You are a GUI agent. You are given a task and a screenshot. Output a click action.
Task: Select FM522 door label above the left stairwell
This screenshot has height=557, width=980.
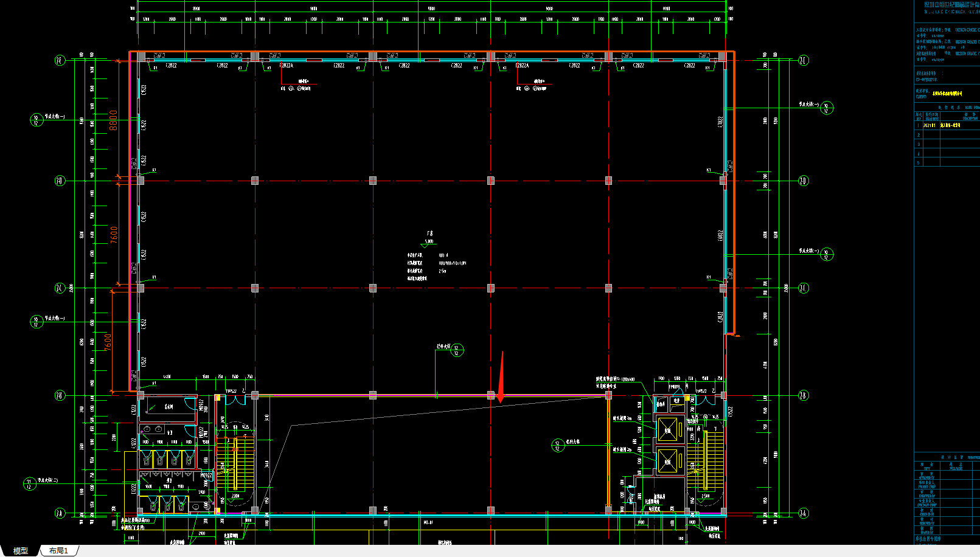point(232,391)
